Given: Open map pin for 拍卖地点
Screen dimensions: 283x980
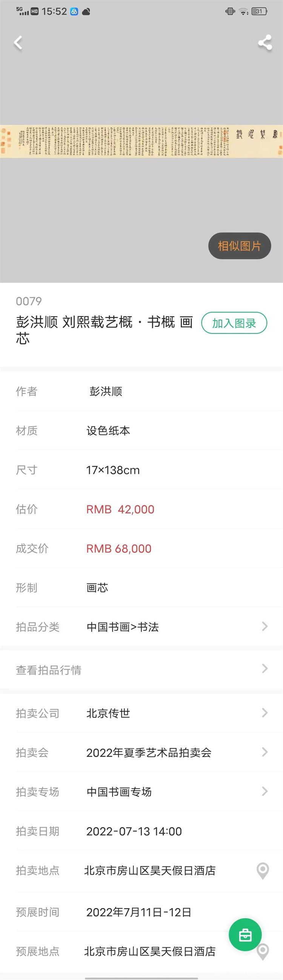Looking at the screenshot, I should 263,871.
